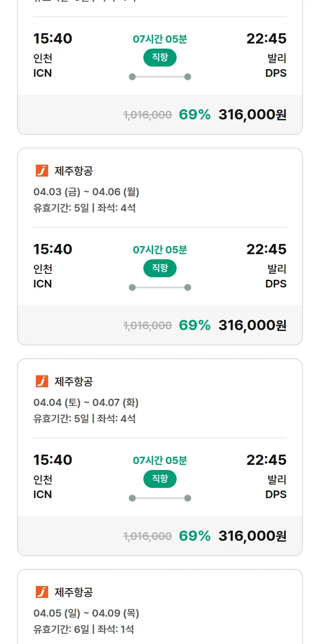
Task: Click the 유효기간: 6일 | 좌석: 1석 info text
Action: tap(84, 629)
